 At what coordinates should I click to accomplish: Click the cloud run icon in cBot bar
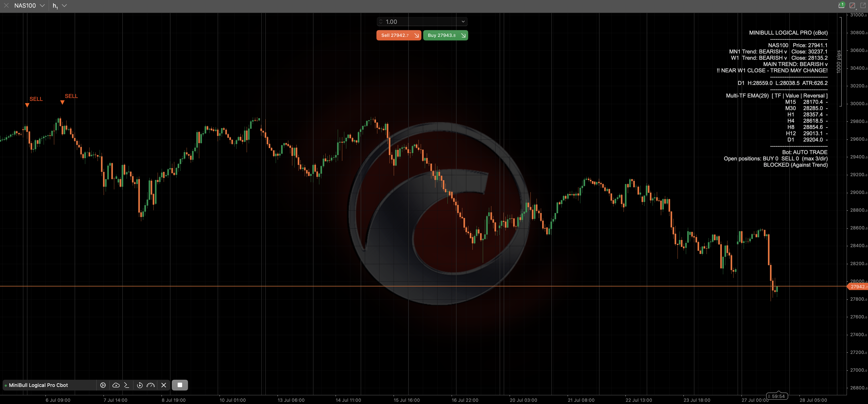point(116,385)
